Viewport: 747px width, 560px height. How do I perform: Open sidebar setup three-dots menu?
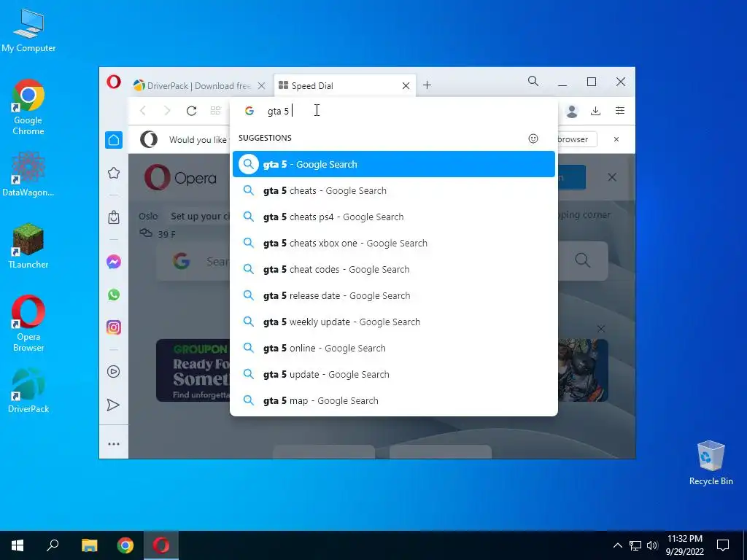pos(114,444)
